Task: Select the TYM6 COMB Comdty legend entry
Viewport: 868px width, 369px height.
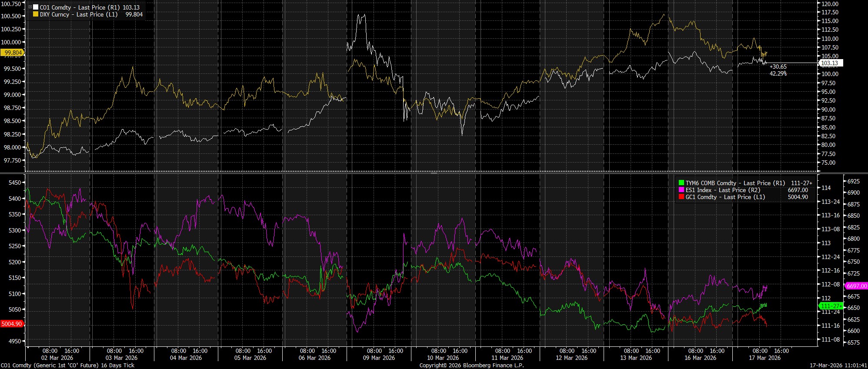Action: (735, 183)
